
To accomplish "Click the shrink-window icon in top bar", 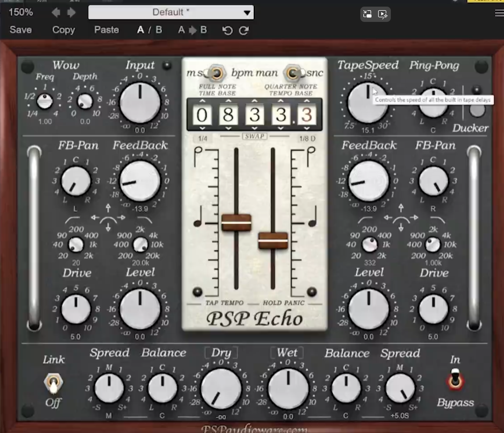I will [367, 14].
